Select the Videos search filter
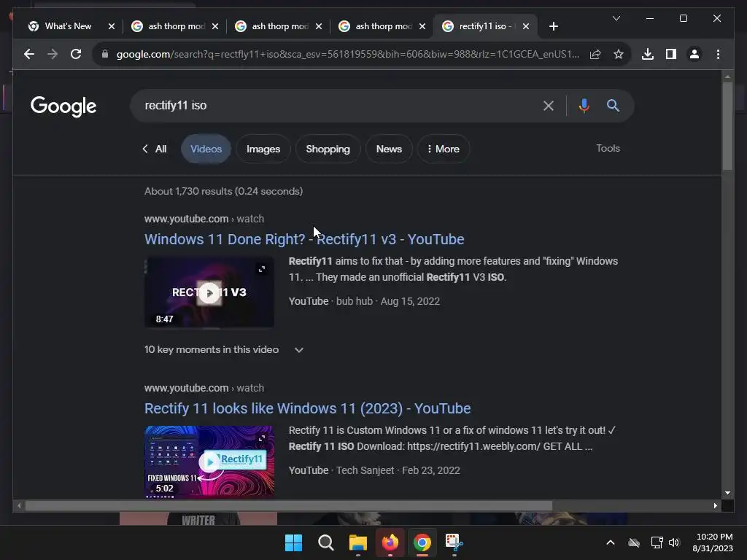747x560 pixels. (206, 149)
